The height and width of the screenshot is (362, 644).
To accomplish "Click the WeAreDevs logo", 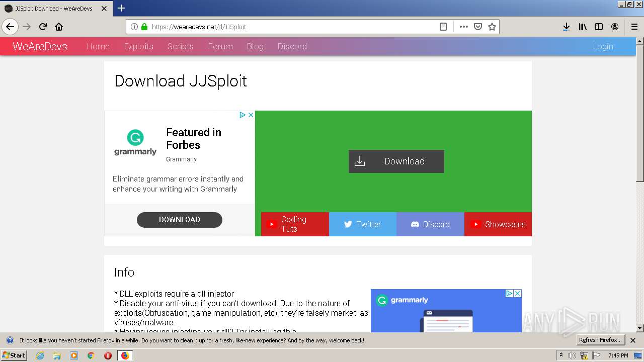I will (40, 46).
